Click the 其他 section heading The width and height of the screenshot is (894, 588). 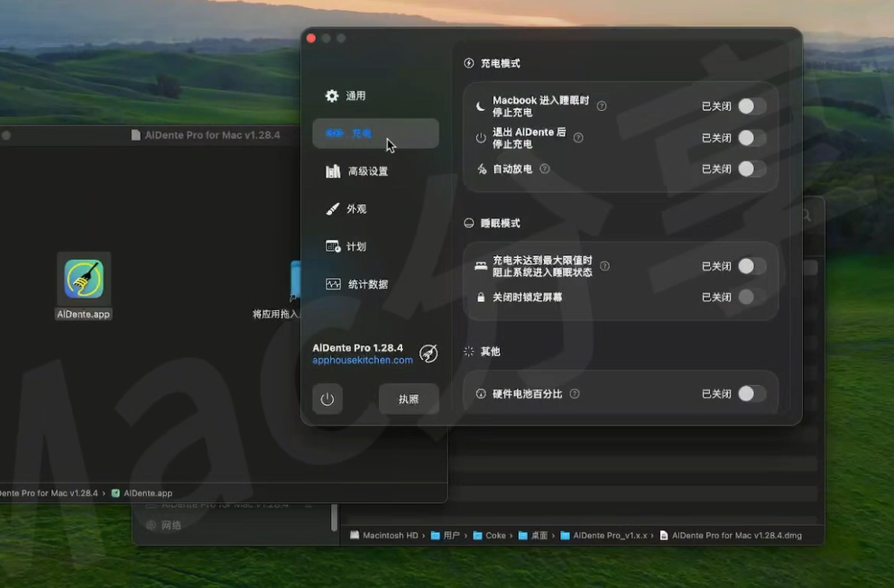pyautogui.click(x=491, y=351)
